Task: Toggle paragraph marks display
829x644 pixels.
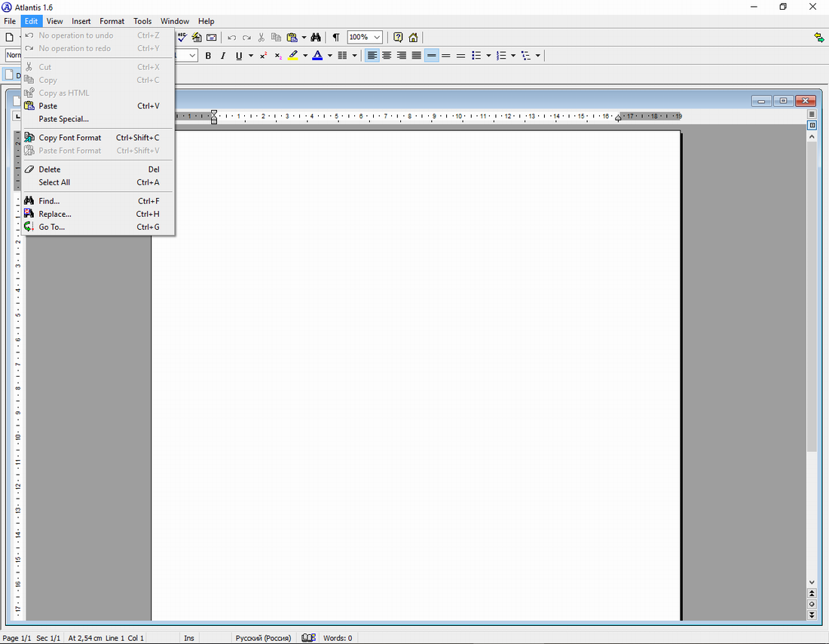Action: click(335, 37)
